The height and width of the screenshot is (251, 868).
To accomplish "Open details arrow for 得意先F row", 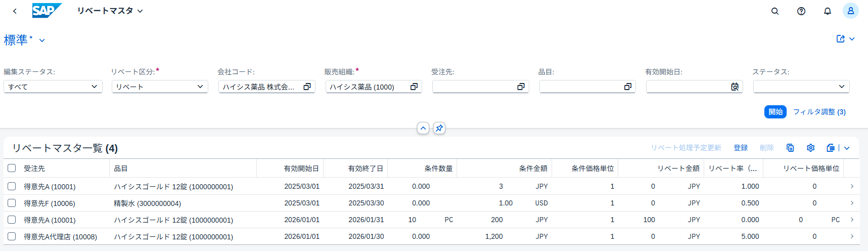I will (x=852, y=203).
